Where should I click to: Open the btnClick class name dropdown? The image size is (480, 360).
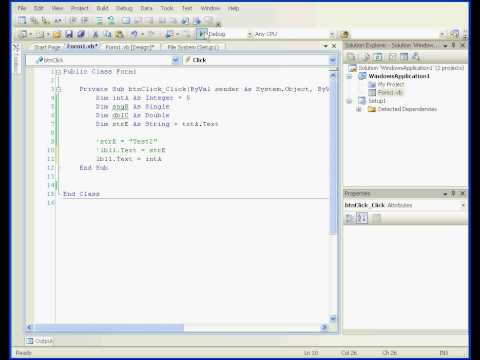(175, 60)
